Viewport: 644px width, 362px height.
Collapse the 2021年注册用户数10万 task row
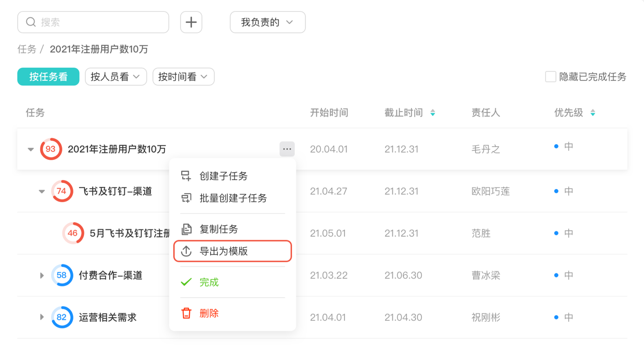tap(31, 149)
